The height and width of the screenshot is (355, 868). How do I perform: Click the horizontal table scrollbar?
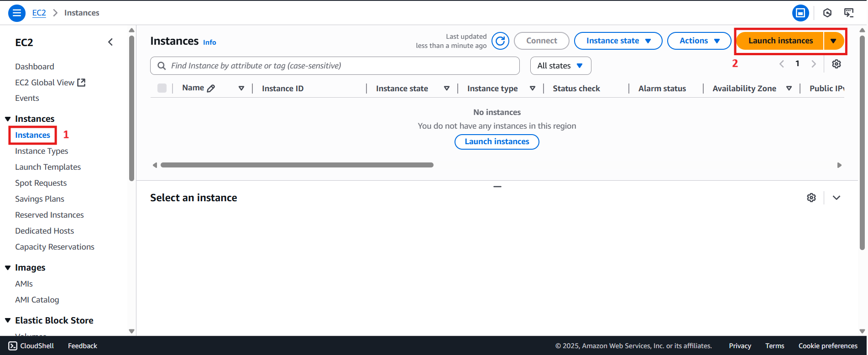[297, 165]
